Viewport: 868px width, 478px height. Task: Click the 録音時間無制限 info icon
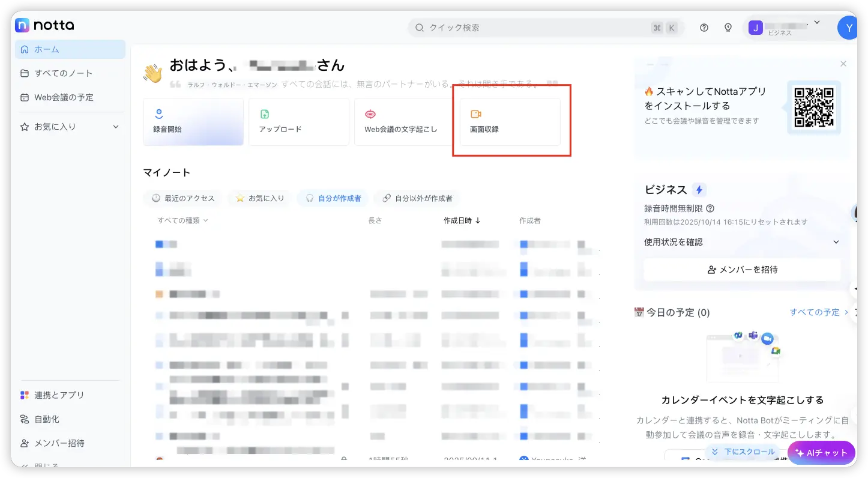click(710, 208)
